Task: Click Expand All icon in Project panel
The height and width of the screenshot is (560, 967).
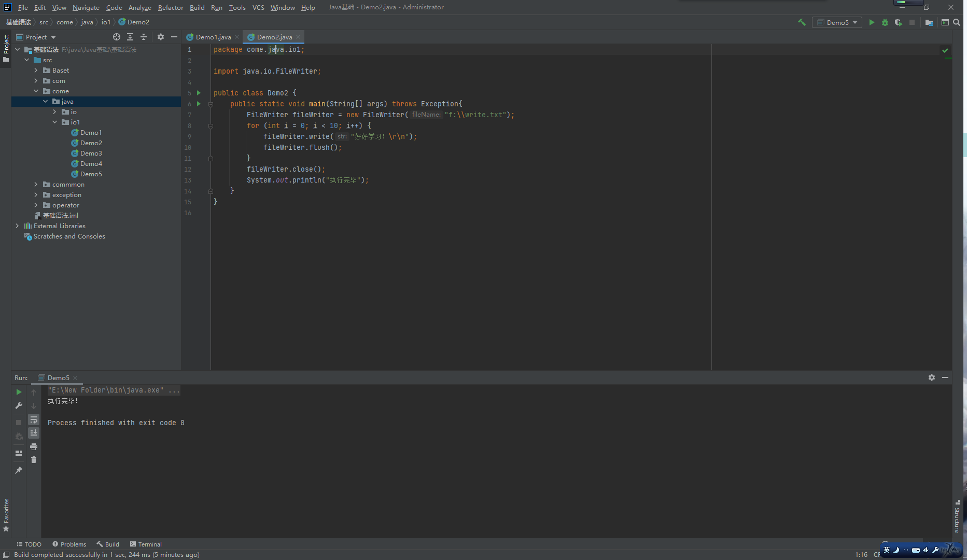Action: point(130,37)
